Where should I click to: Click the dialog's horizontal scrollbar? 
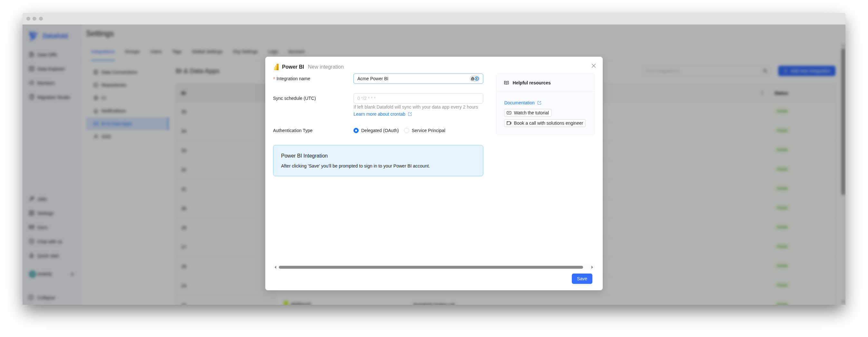pos(431,267)
